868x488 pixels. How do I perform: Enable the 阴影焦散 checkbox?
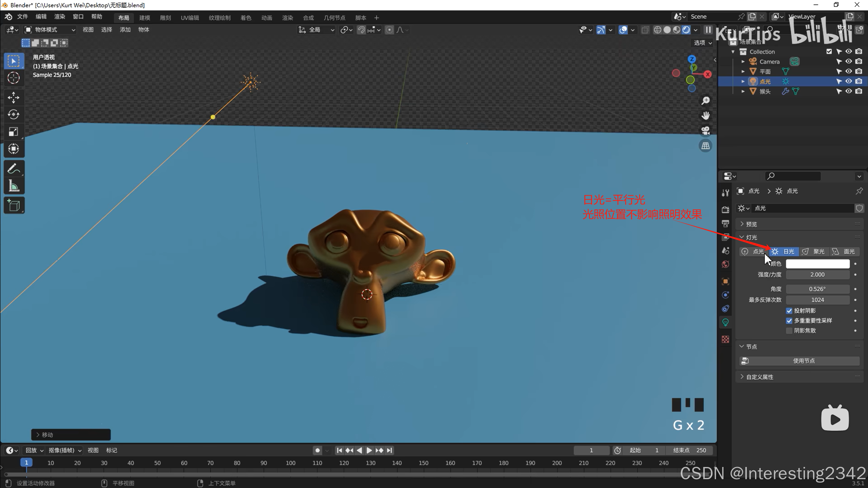[789, 330]
